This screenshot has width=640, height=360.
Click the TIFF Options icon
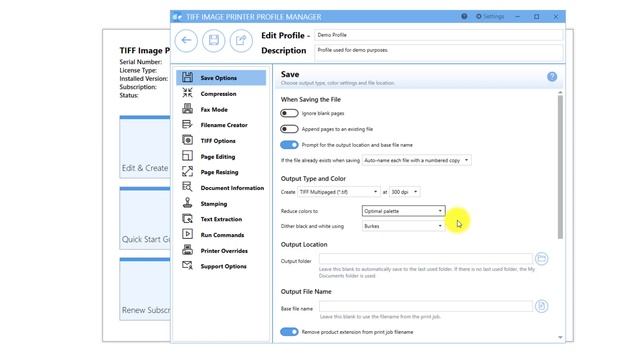(x=187, y=140)
